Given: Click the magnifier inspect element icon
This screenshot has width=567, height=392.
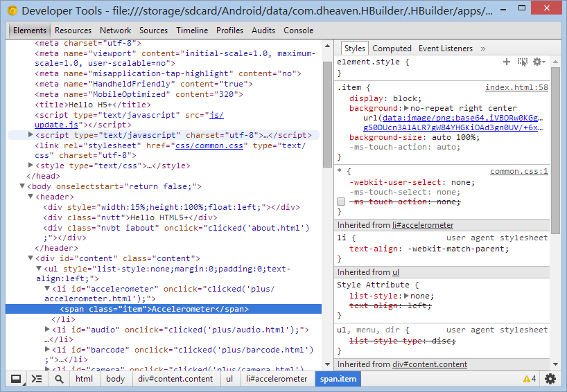Looking at the screenshot, I should coord(59,379).
